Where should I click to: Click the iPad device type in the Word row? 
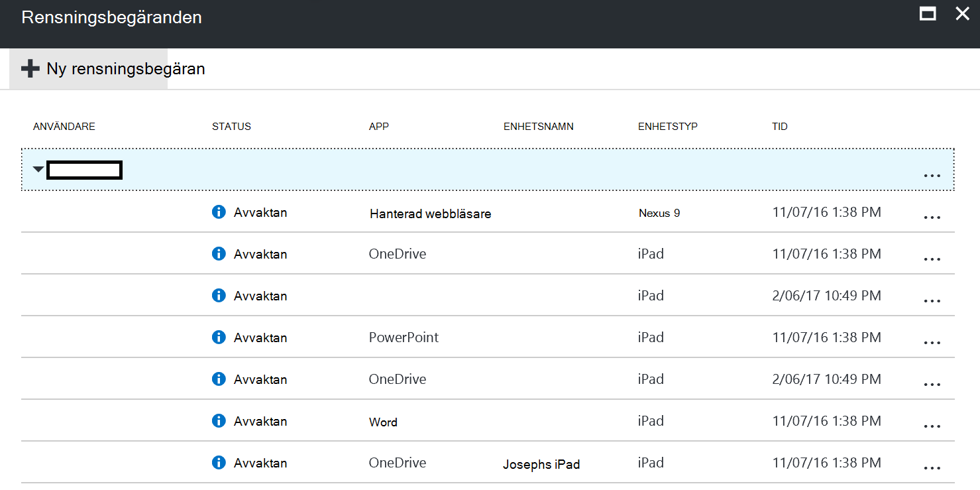point(651,420)
